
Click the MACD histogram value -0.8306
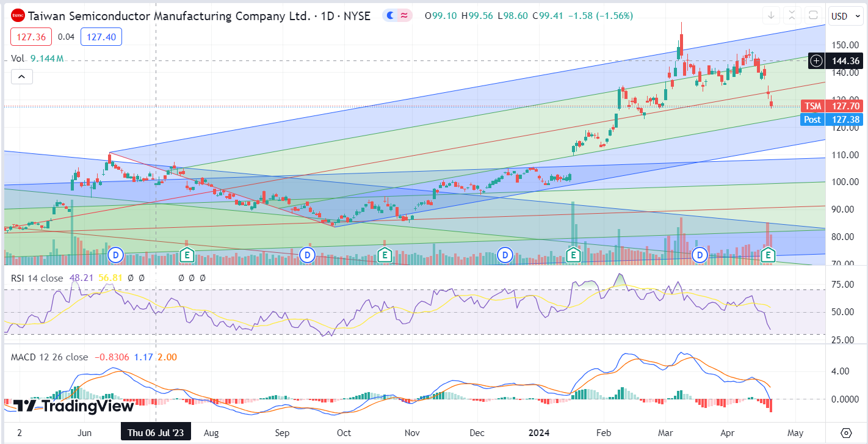tap(111, 357)
